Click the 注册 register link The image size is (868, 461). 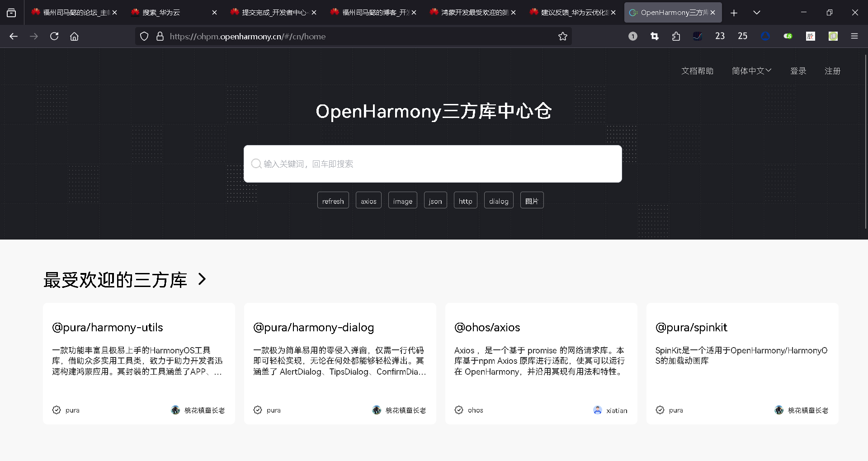coord(832,71)
